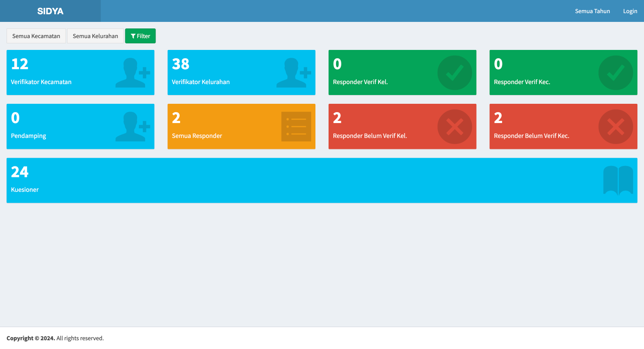Click the X icon on Responder Belum Verif Kel. card
Screen dimensions: 644x349
click(454, 127)
